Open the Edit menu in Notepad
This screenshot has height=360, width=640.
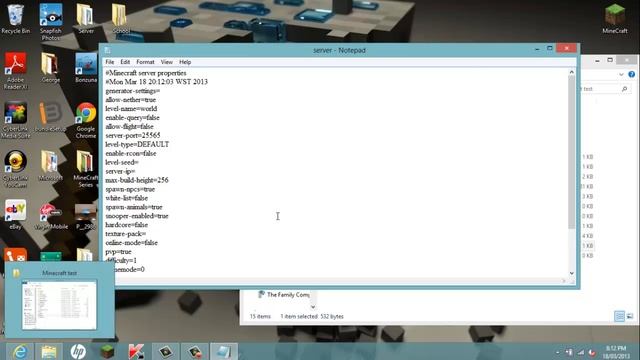click(125, 62)
